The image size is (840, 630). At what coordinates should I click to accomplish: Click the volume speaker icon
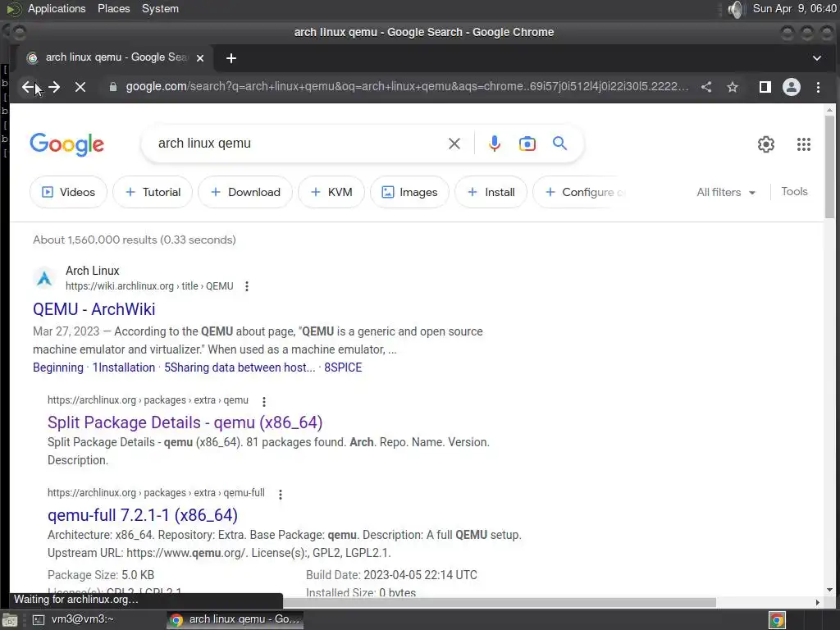[x=736, y=9]
